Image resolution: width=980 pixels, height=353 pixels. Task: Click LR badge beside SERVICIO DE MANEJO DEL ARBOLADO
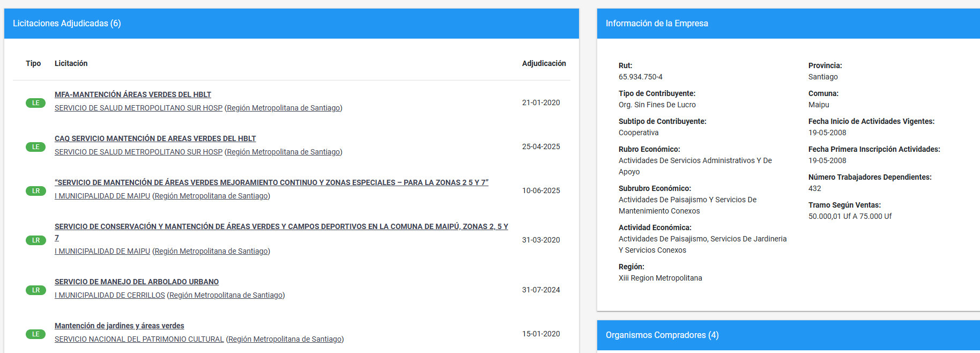(x=35, y=290)
